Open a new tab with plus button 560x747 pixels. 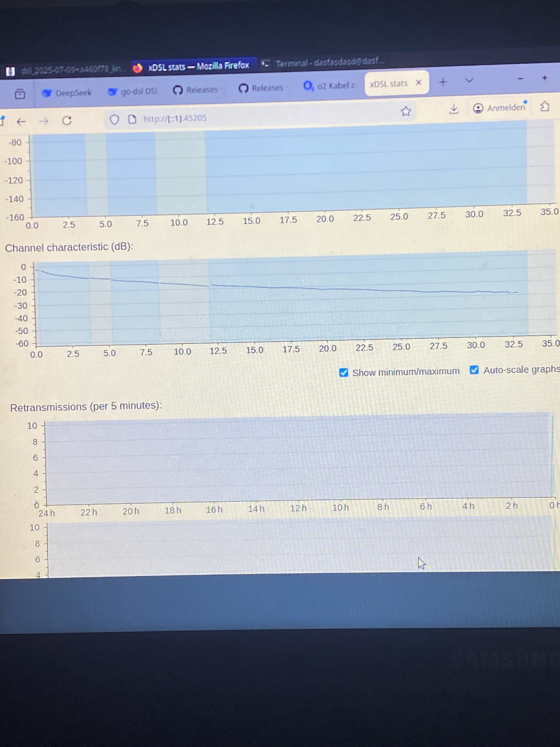[443, 82]
